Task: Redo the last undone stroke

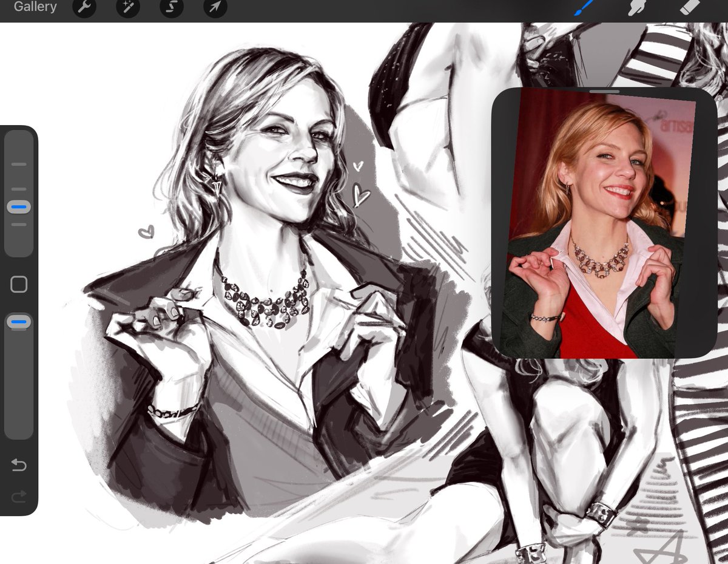Action: [19, 497]
